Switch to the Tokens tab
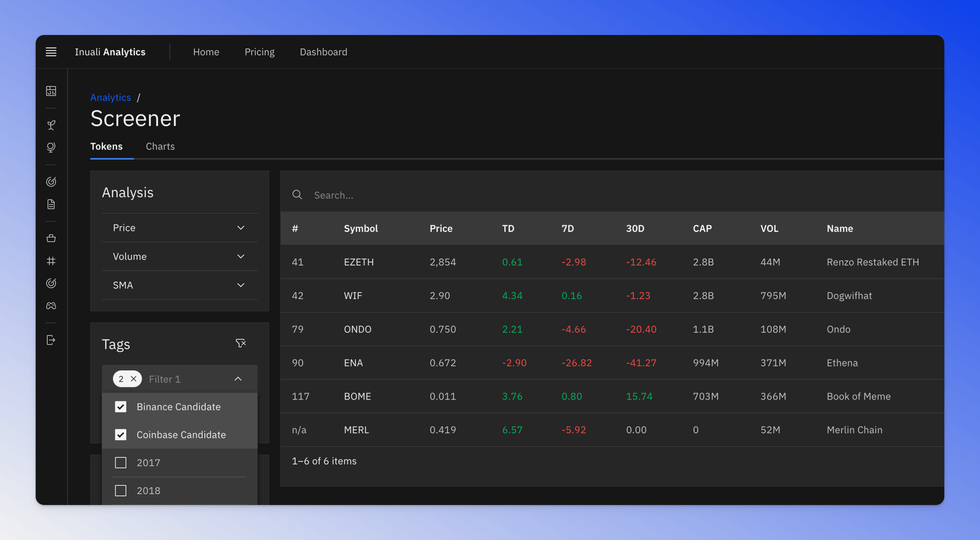Screen dimensions: 980x540 point(106,146)
